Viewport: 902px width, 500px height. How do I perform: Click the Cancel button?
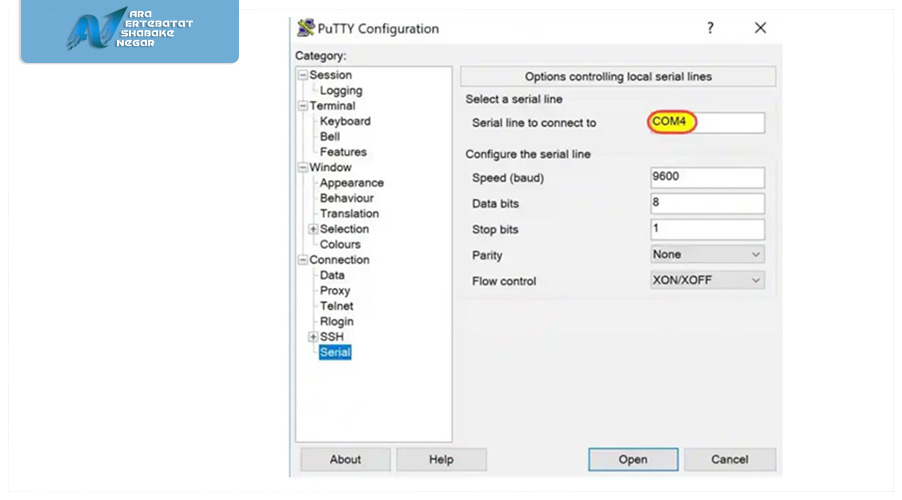pos(729,460)
